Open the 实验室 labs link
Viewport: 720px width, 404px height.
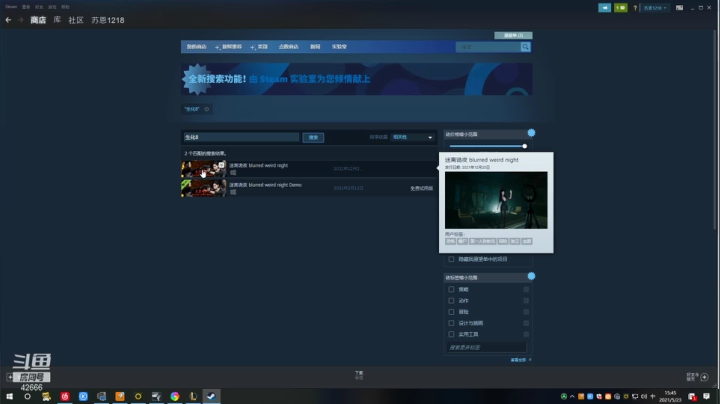(x=339, y=47)
